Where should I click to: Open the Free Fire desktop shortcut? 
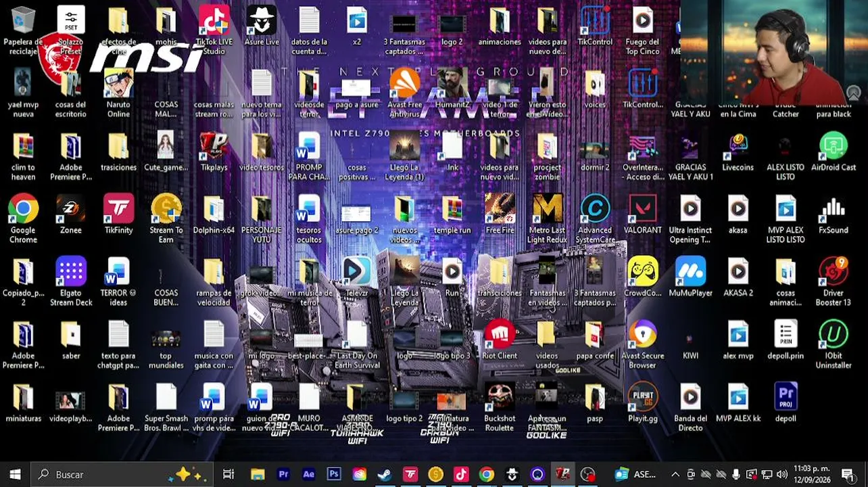(x=500, y=215)
